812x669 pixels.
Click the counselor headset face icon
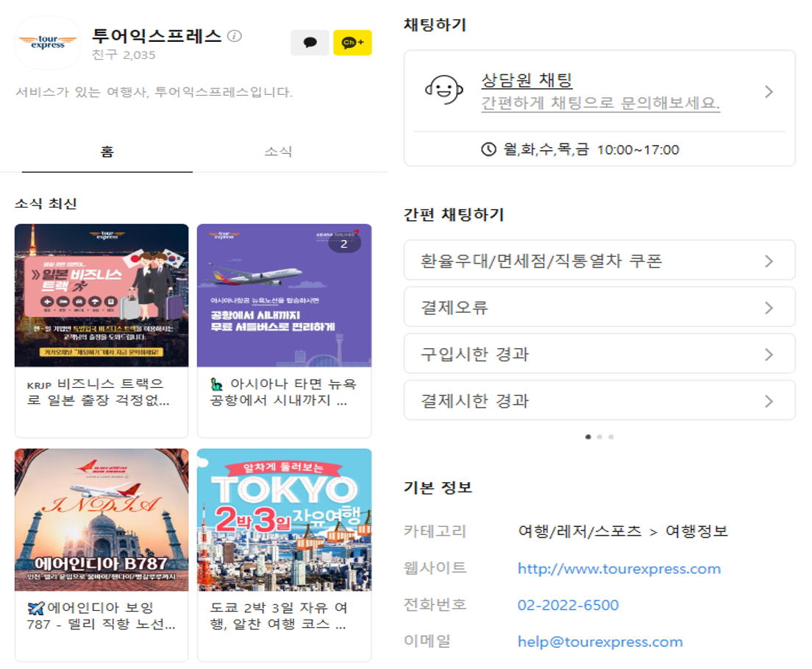coord(444,91)
